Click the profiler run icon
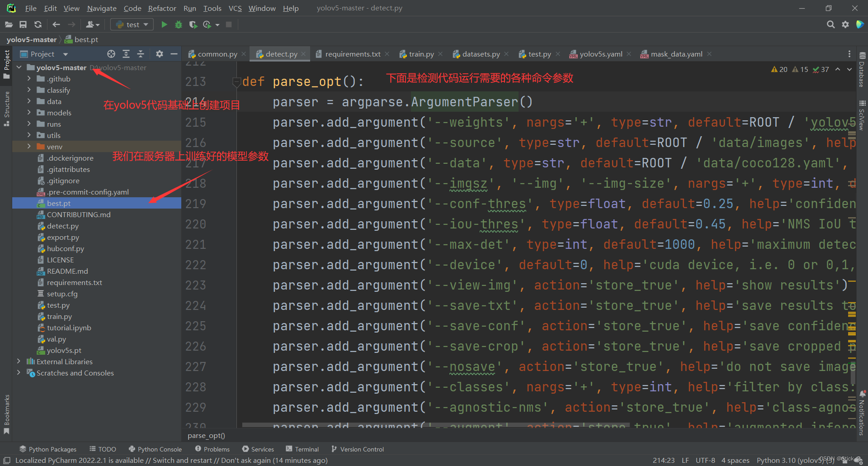Image resolution: width=868 pixels, height=466 pixels. tap(207, 24)
